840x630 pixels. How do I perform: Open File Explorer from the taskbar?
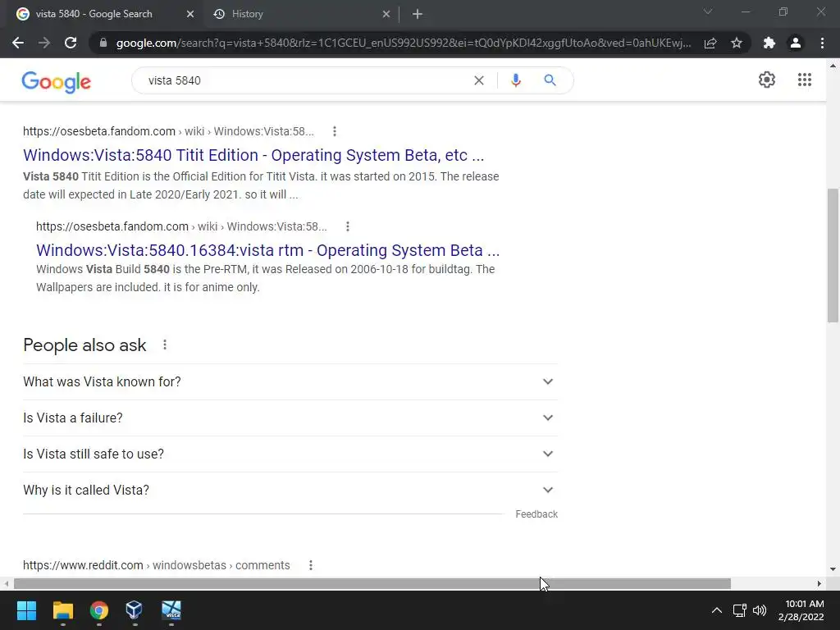tap(62, 610)
